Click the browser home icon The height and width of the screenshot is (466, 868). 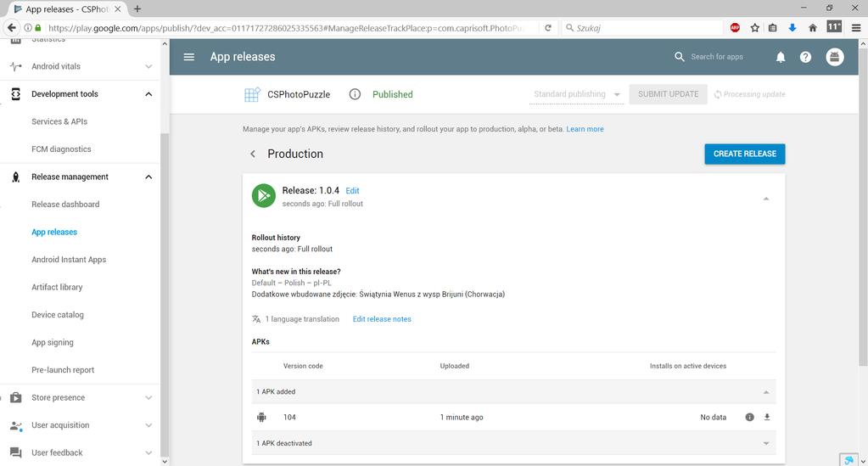(x=813, y=28)
